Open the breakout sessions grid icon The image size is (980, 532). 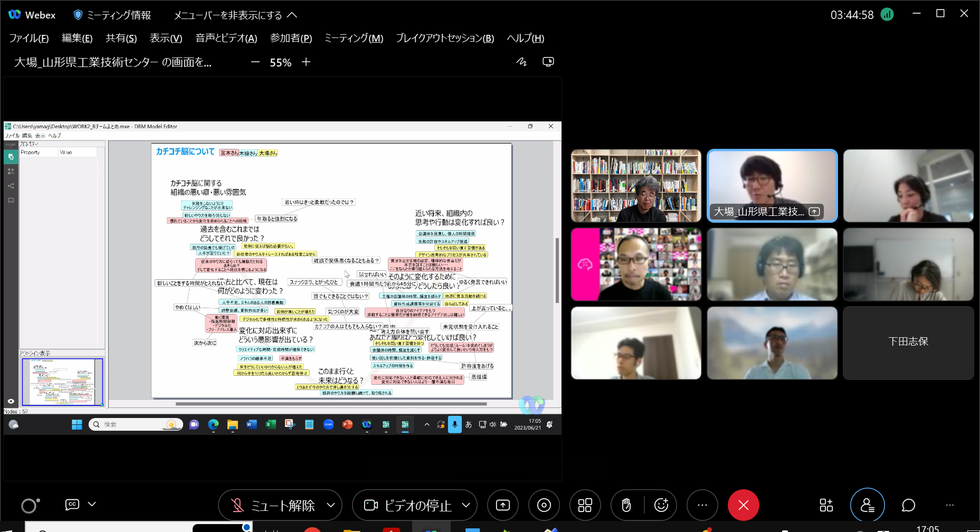pyautogui.click(x=585, y=505)
